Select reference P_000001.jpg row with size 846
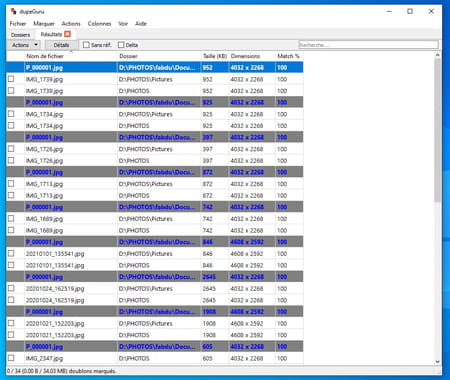 tap(155, 242)
